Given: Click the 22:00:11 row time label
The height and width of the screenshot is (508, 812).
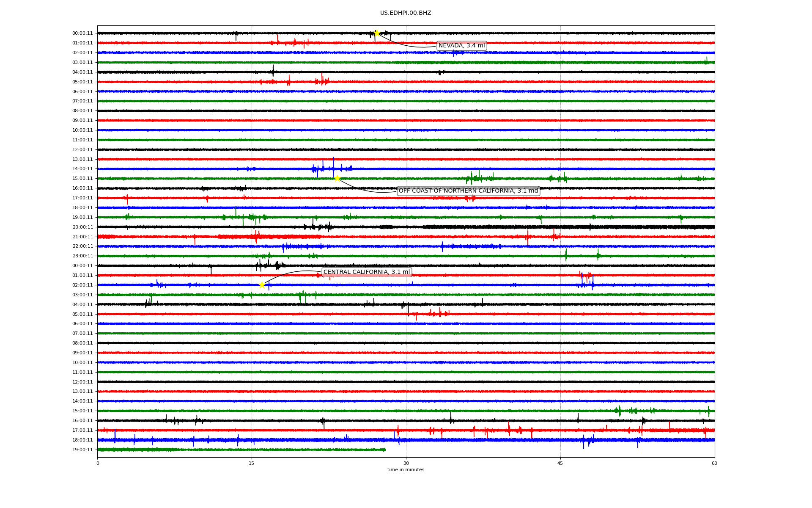Looking at the screenshot, I should (82, 246).
